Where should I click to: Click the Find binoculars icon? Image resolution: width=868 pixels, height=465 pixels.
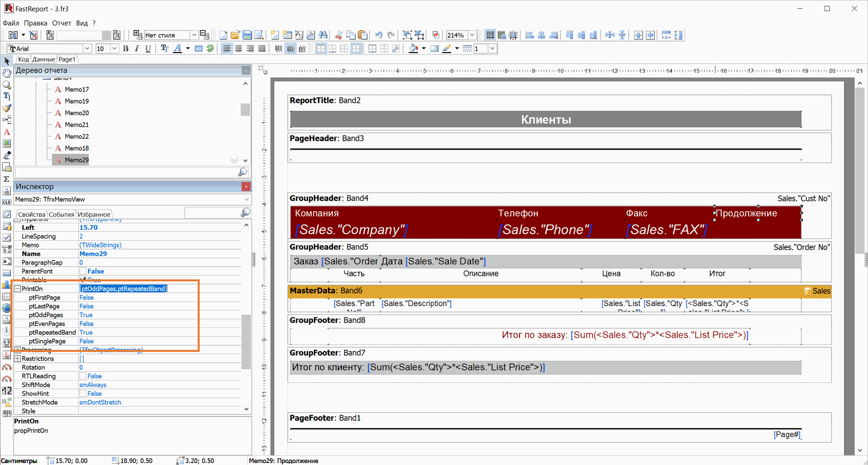(323, 35)
